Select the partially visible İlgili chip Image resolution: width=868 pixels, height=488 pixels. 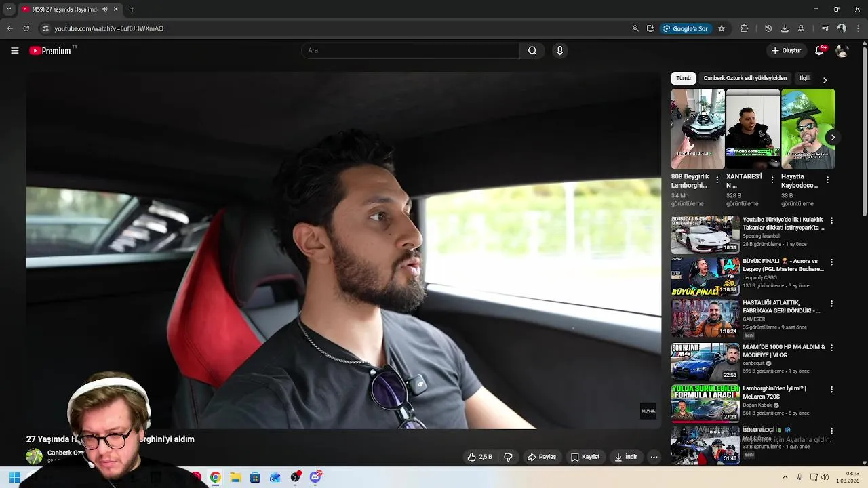pyautogui.click(x=806, y=78)
